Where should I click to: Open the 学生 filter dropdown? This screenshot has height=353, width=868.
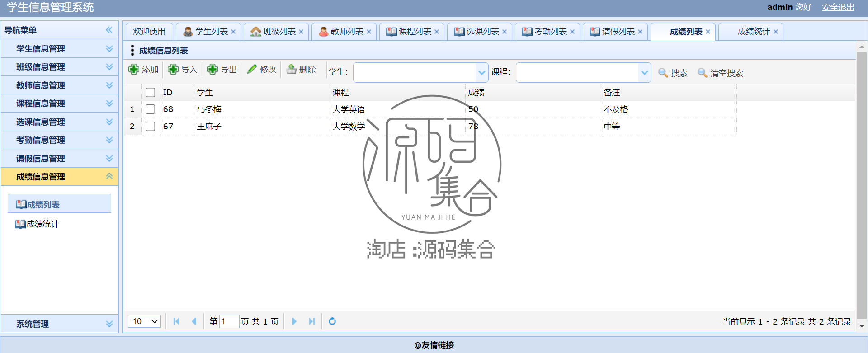[482, 73]
